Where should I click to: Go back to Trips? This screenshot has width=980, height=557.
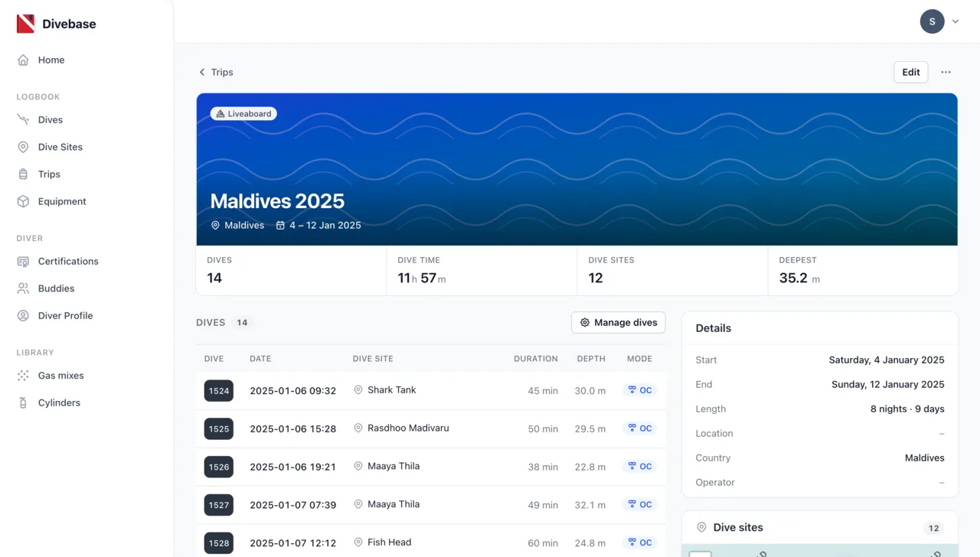(216, 72)
